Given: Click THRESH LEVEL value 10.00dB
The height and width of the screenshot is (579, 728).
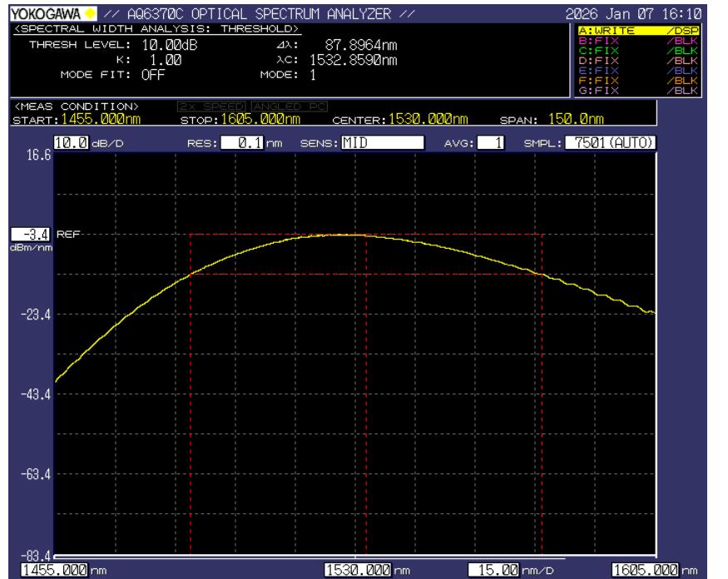Looking at the screenshot, I should click(170, 45).
